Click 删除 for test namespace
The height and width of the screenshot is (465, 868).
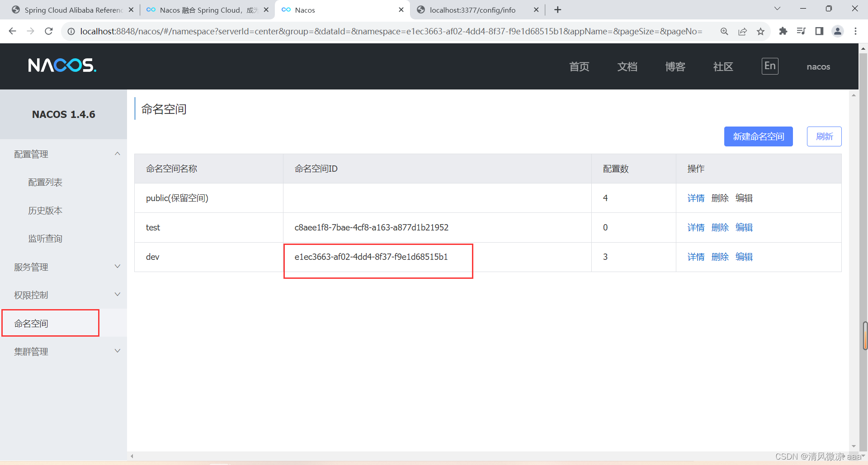pos(720,227)
